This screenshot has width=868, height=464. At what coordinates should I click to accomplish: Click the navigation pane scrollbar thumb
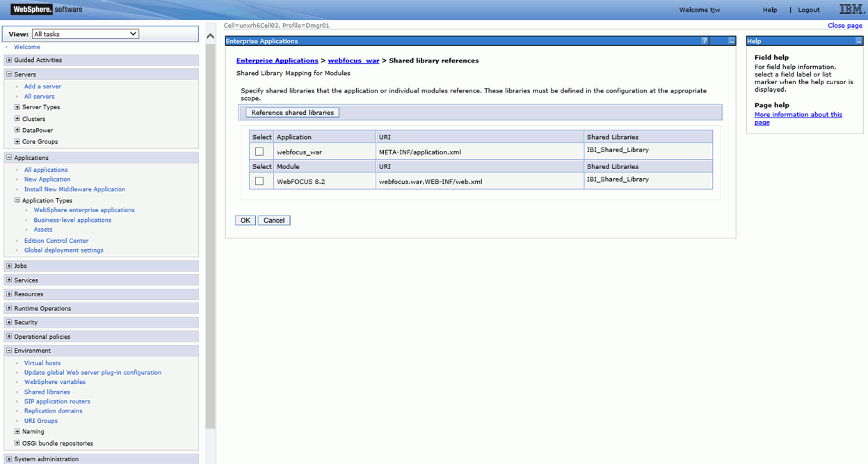[211, 235]
